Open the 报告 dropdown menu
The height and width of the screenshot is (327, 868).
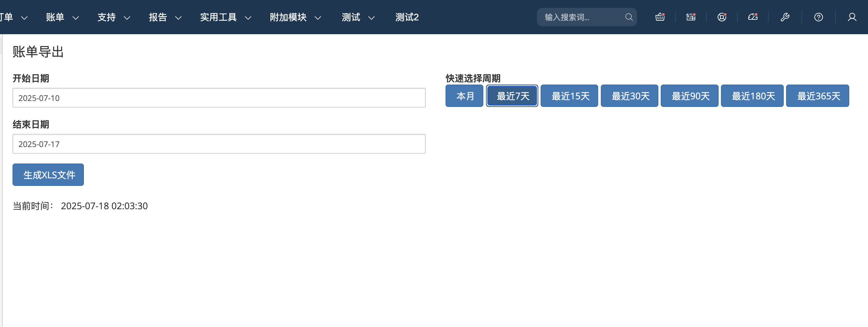(165, 17)
